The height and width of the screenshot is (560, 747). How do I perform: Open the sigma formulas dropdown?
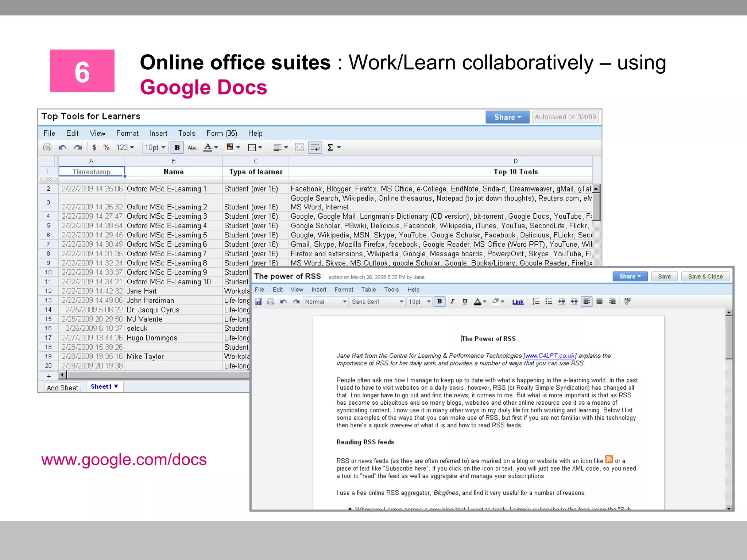coord(334,147)
